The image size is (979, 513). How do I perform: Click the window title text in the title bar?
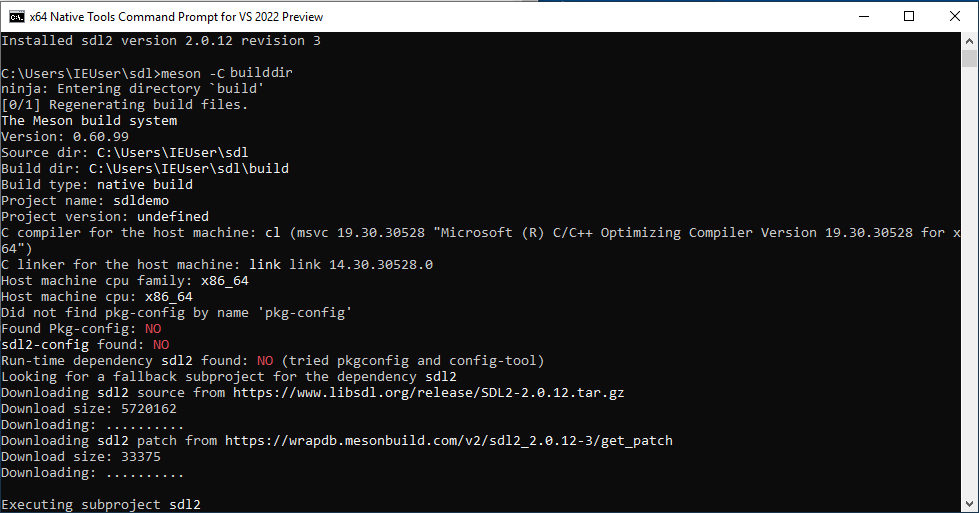pyautogui.click(x=176, y=17)
